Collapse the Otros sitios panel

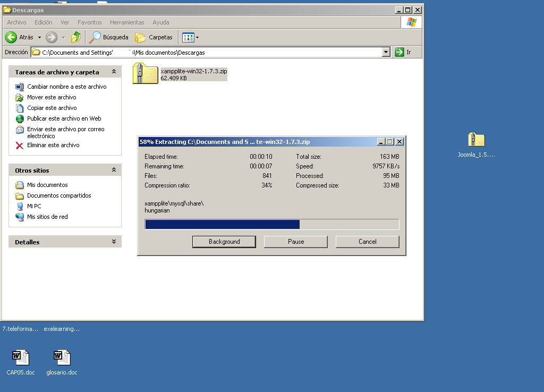coord(114,170)
